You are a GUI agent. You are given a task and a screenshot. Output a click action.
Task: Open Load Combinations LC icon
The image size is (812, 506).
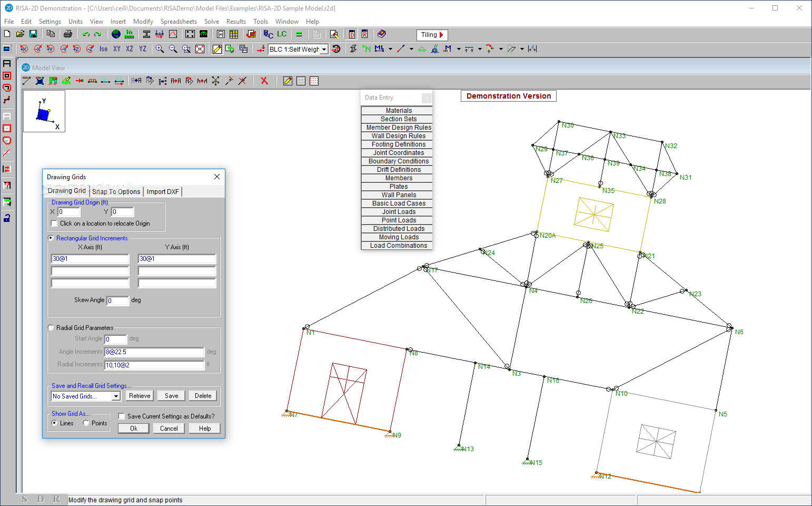tap(282, 34)
